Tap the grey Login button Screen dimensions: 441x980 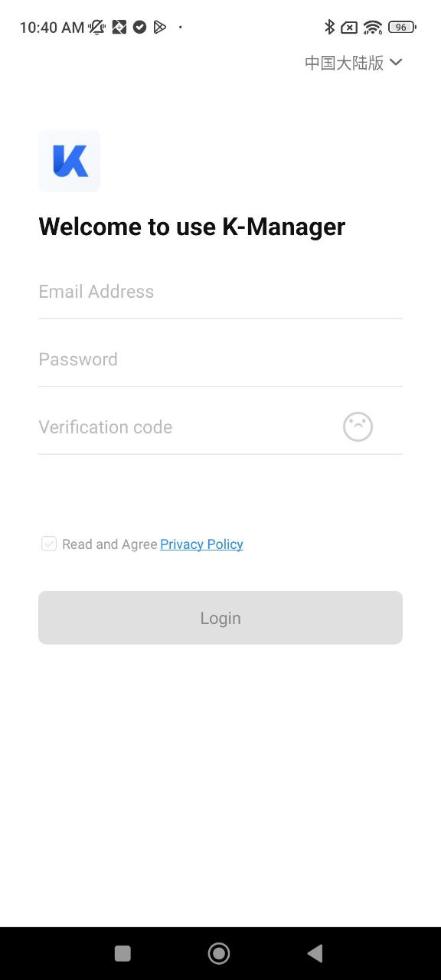[220, 618]
